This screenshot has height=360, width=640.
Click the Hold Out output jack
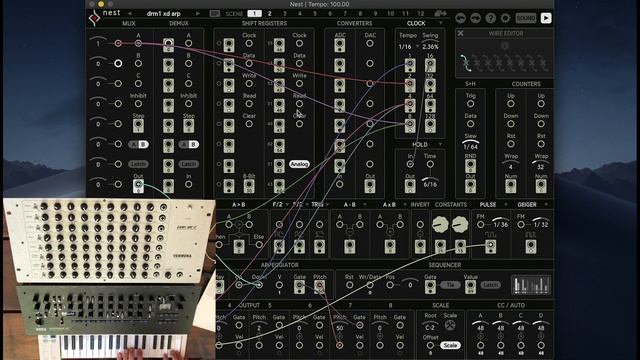coord(410,185)
